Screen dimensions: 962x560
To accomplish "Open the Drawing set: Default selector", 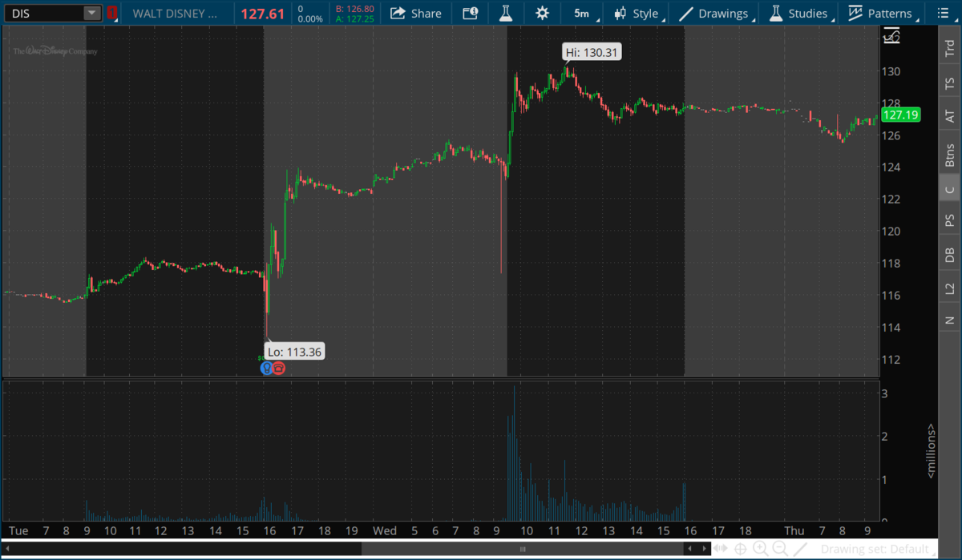I will click(876, 549).
